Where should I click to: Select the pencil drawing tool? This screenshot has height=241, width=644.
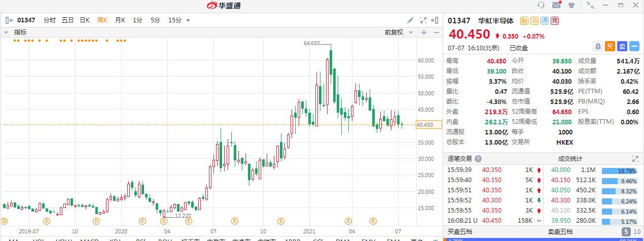411,20
